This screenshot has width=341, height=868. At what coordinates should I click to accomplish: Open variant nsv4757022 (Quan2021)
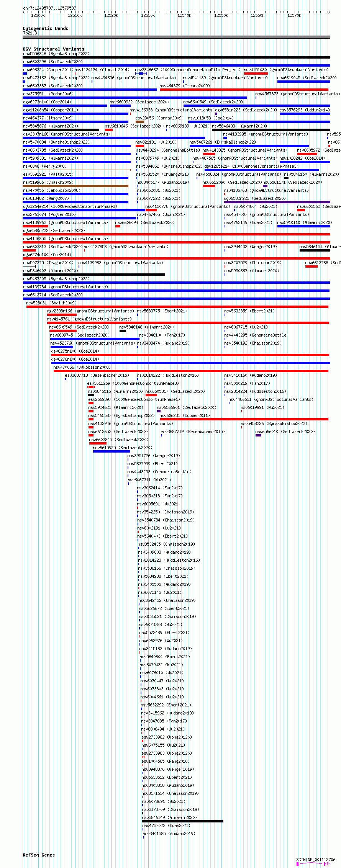point(166,826)
